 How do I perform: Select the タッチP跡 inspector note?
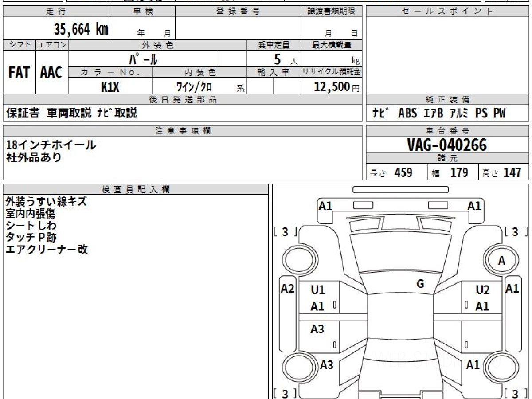click(x=31, y=237)
